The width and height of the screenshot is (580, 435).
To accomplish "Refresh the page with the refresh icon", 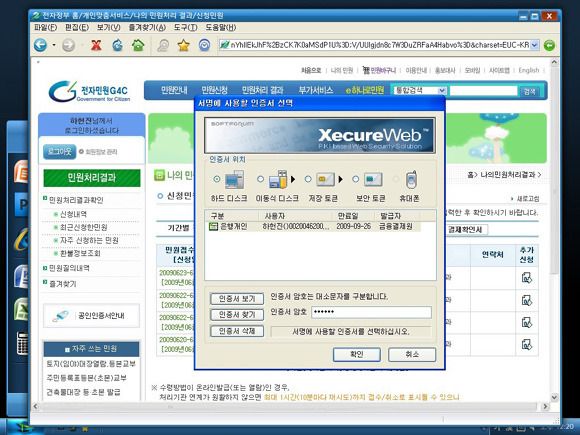I will (117, 45).
